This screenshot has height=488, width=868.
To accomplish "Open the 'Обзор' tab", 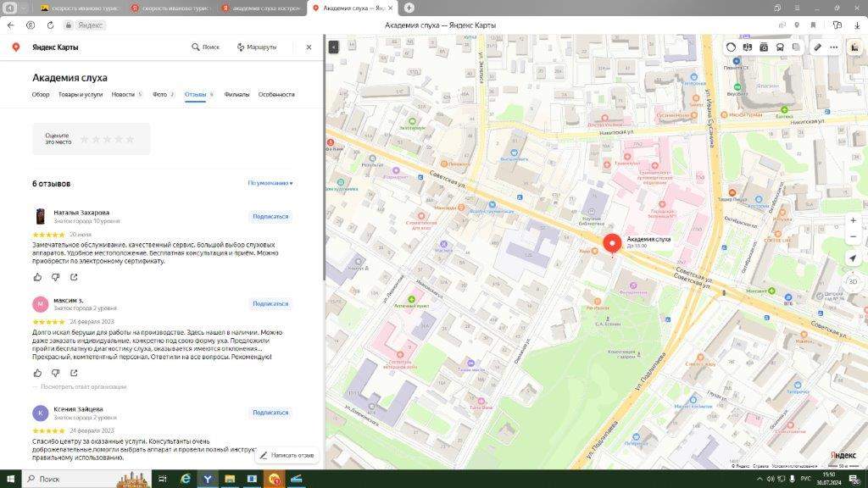I will 41,95.
